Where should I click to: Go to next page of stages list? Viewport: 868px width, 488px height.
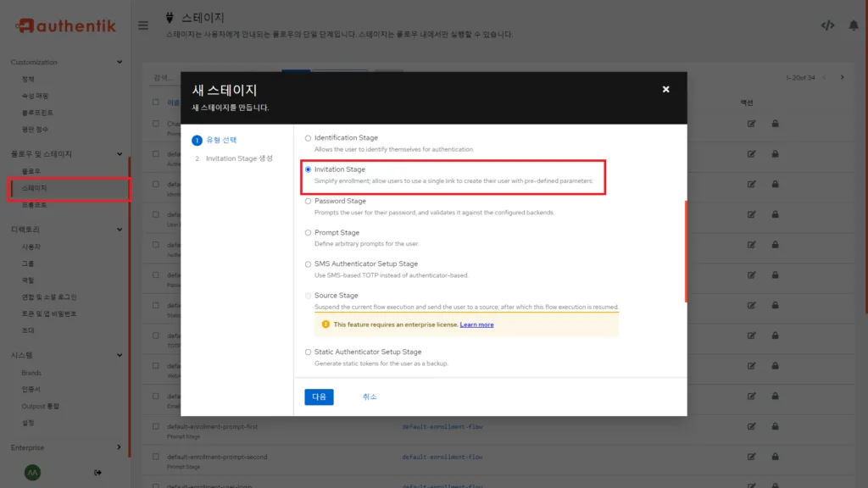842,77
